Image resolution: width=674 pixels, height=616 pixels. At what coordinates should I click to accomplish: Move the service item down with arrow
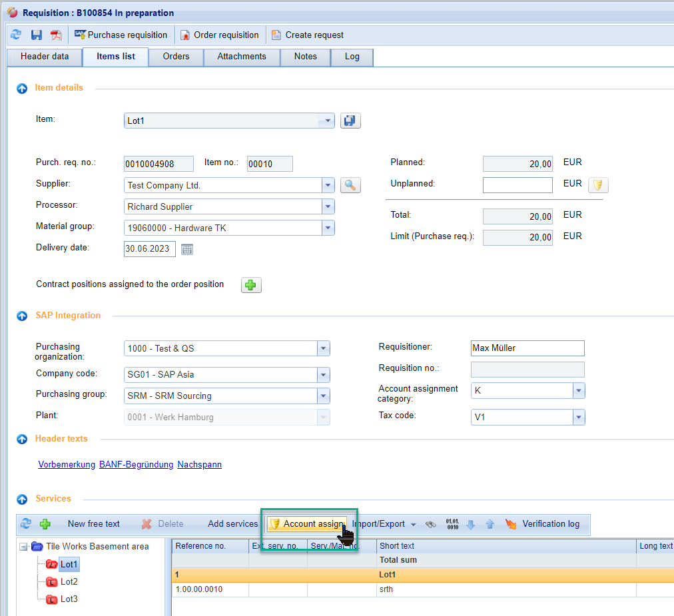(x=471, y=524)
